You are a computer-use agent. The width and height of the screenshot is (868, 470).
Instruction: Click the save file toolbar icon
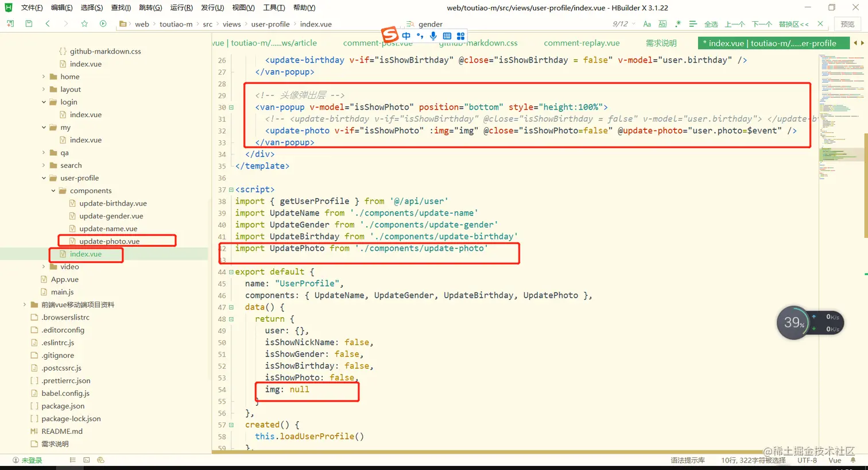(x=29, y=24)
